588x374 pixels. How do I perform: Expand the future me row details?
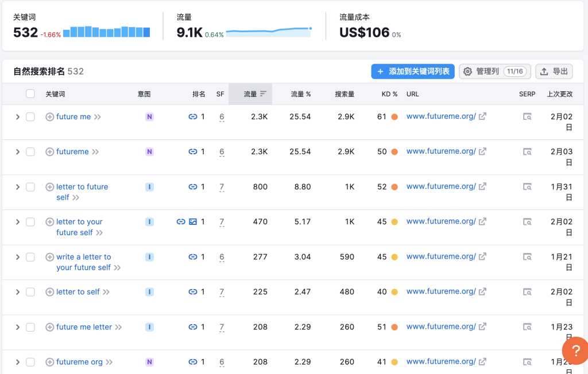point(17,117)
